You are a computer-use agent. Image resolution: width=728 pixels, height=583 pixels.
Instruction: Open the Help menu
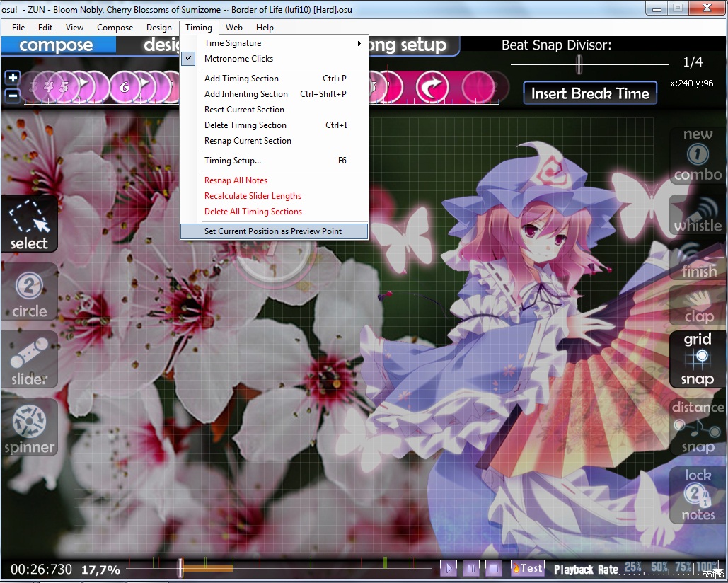265,28
